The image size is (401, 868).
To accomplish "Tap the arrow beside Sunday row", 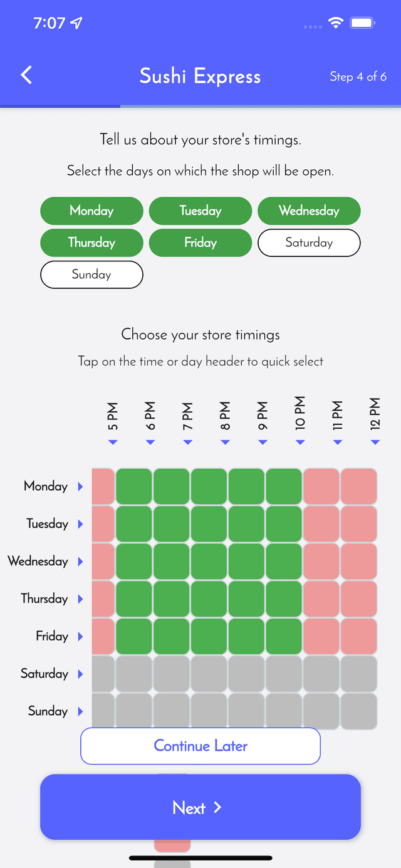I will point(80,711).
